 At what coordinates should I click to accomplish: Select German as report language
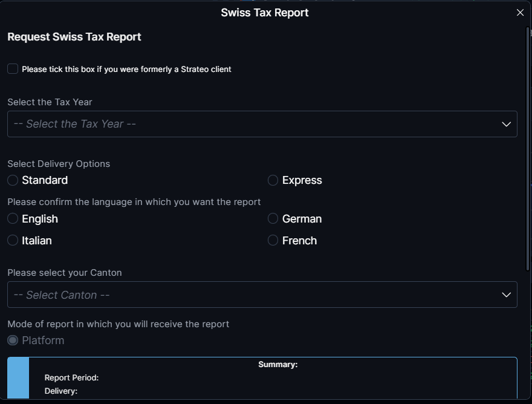pyautogui.click(x=273, y=219)
